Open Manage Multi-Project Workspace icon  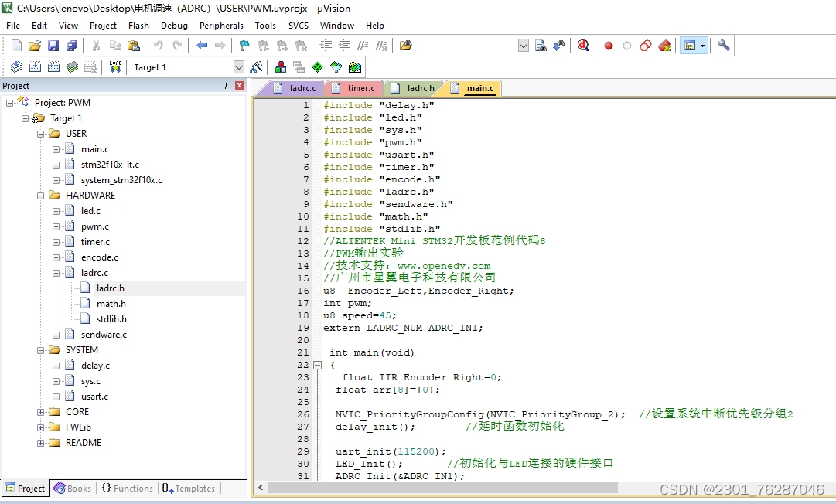click(x=299, y=67)
